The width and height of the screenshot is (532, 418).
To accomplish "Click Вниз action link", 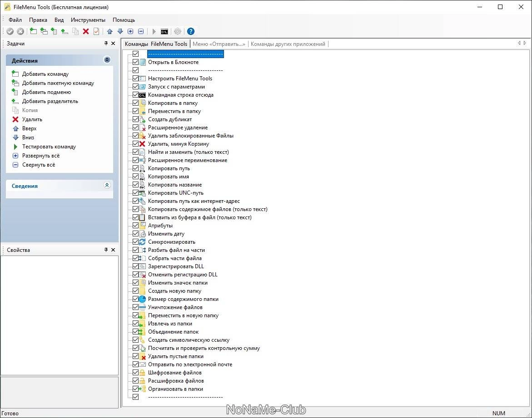I will click(x=28, y=138).
